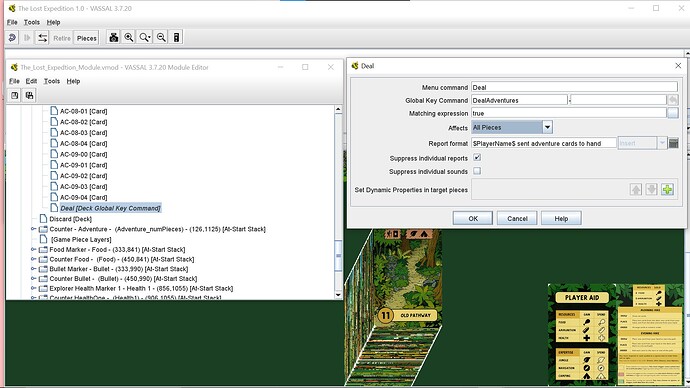Click the move up arrow in Dynamic Properties

(x=636, y=190)
